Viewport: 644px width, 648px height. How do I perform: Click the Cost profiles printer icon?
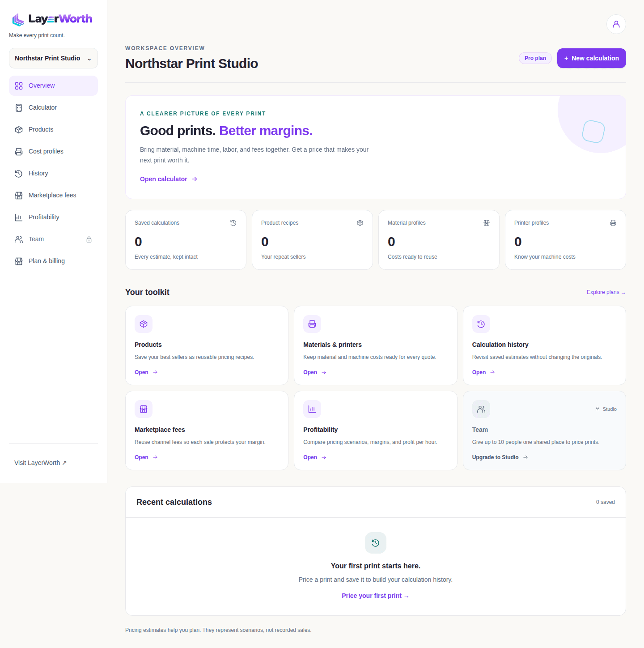(19, 152)
